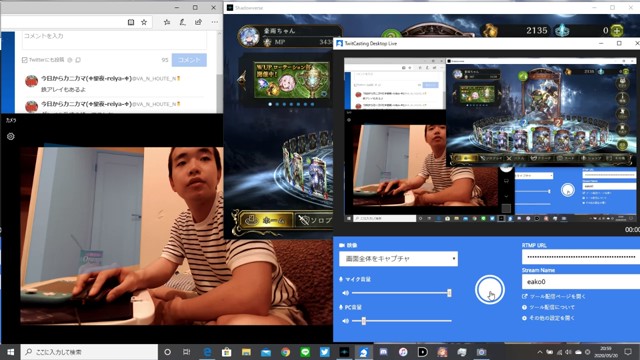The height and width of the screenshot is (360, 640).
Task: Switch to TwitCasting Desktop Live on the taskbar
Action: pos(364,352)
